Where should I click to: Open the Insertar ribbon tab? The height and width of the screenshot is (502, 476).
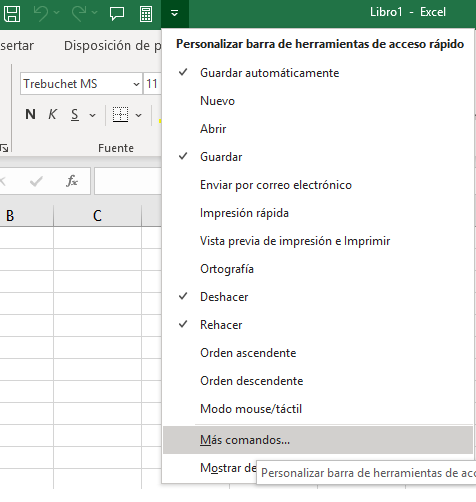coord(17,46)
